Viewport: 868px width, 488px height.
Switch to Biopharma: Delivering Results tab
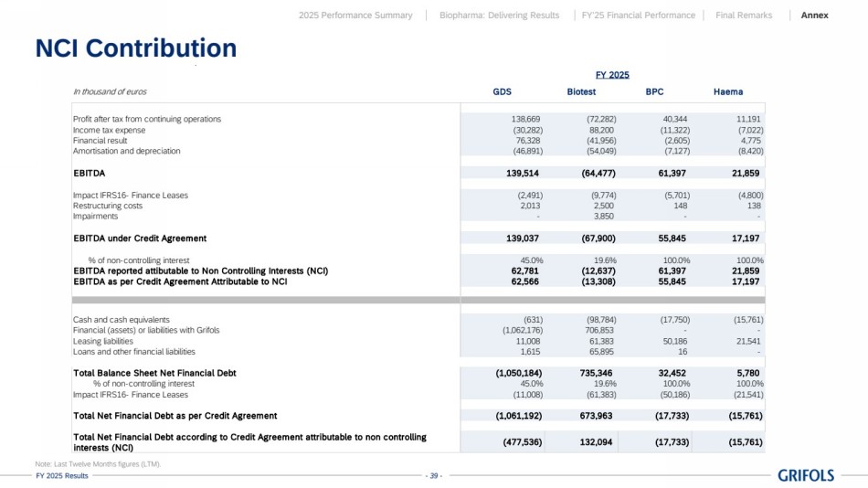click(x=501, y=16)
